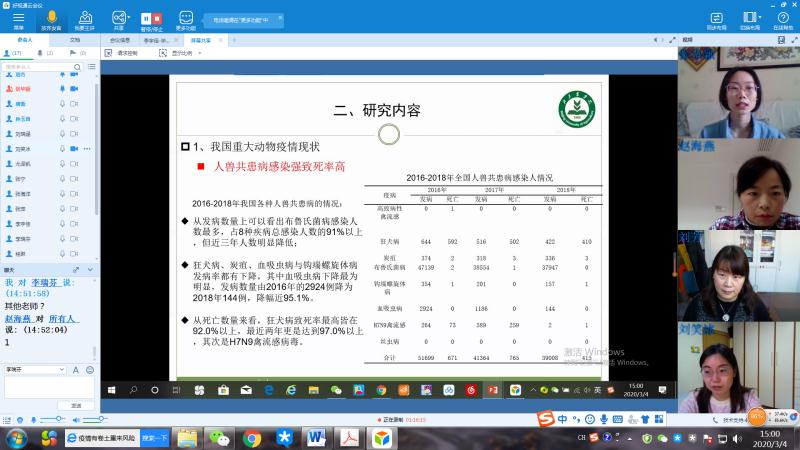Screen dimensions: 800x450
Task: Click the microphone speak button in toolbar
Action: (52, 18)
